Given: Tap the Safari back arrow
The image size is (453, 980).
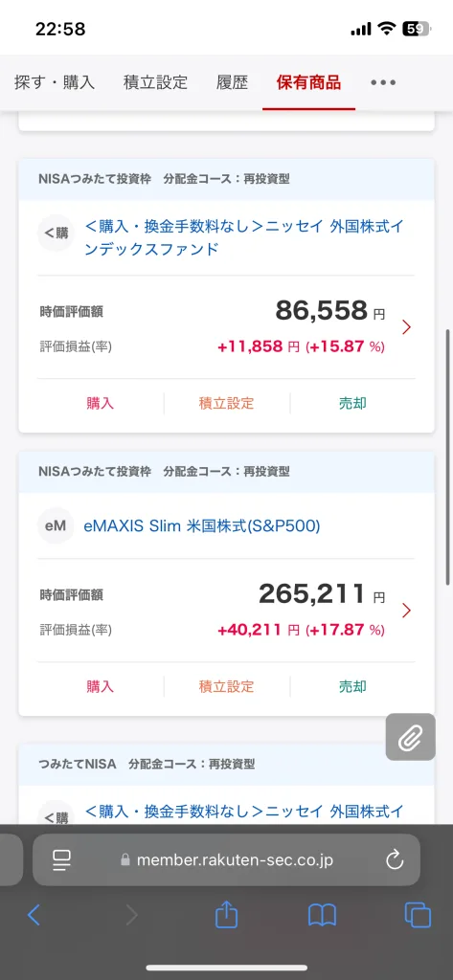Looking at the screenshot, I should 34,916.
